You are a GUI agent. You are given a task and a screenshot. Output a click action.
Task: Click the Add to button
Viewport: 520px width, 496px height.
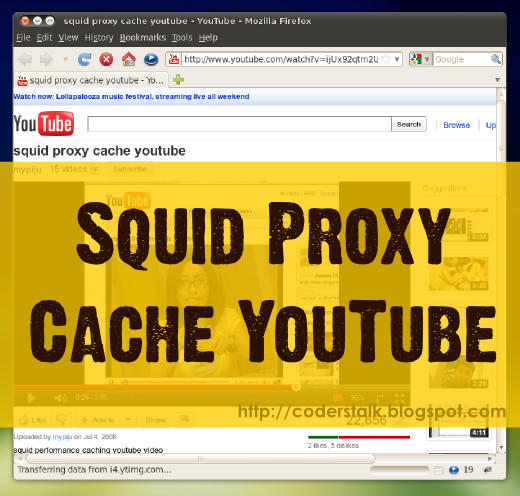[98, 420]
